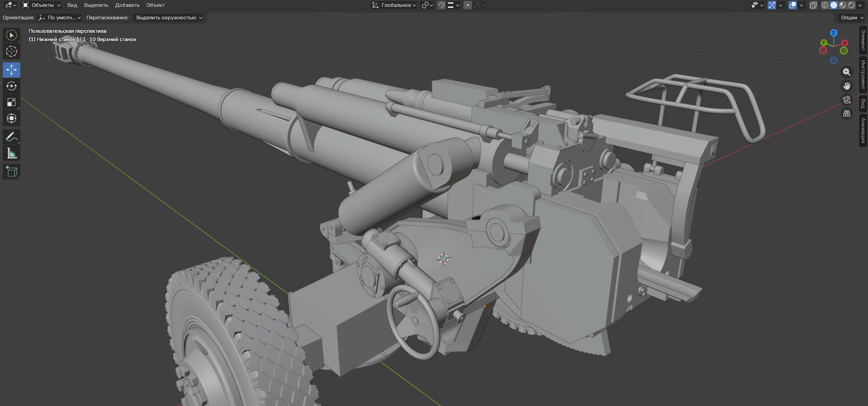Expand the proportional falloff dropdown
Image resolution: width=868 pixels, height=406 pixels.
point(480,5)
